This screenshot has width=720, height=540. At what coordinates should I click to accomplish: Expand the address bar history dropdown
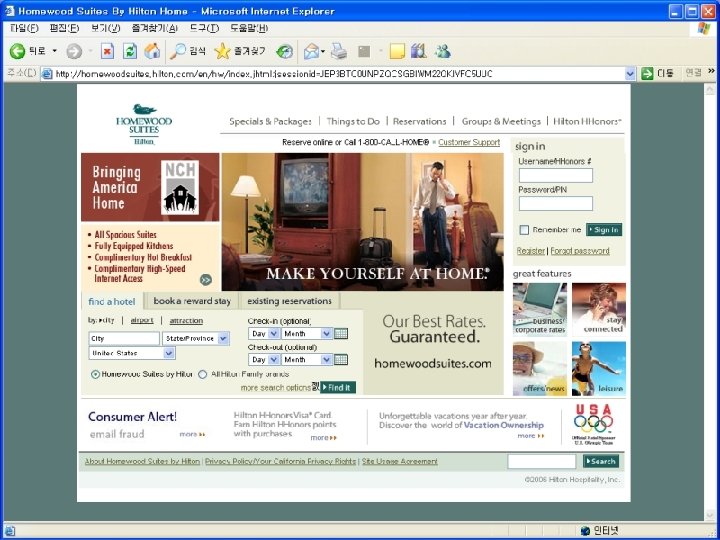(630, 73)
